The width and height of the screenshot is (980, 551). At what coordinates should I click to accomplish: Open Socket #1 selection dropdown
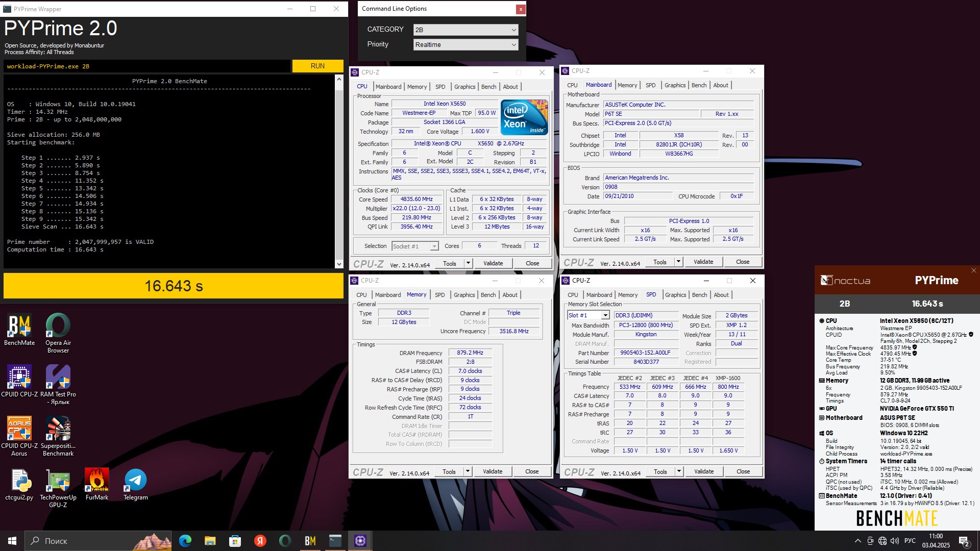click(x=415, y=246)
